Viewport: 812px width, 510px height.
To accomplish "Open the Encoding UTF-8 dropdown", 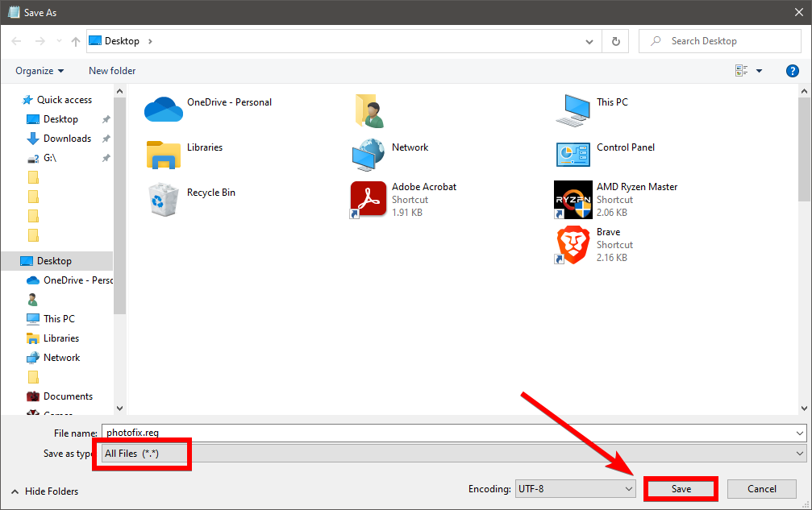I will (x=576, y=488).
